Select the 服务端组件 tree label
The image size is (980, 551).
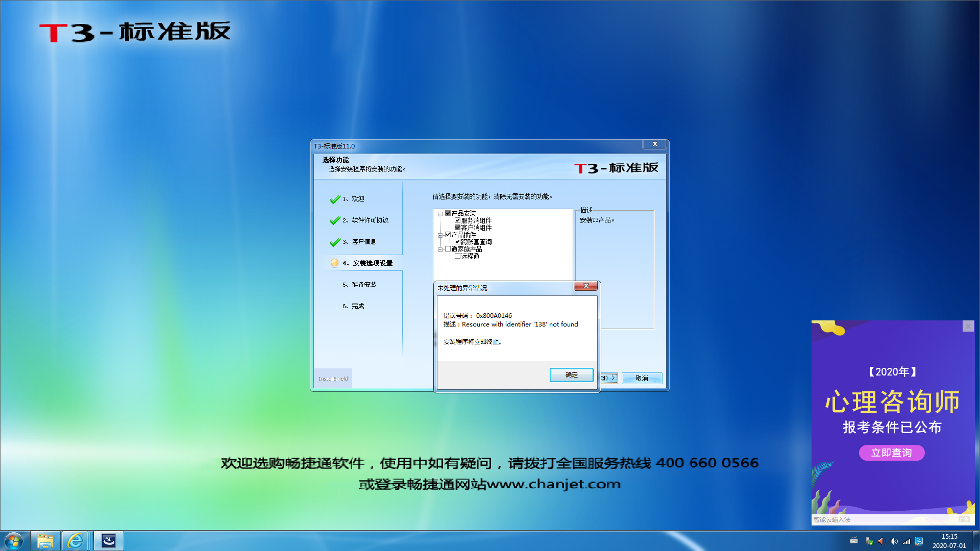pyautogui.click(x=476, y=220)
